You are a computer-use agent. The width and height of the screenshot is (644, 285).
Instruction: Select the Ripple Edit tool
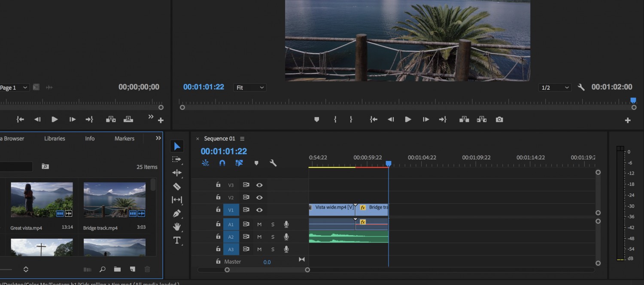pyautogui.click(x=177, y=173)
